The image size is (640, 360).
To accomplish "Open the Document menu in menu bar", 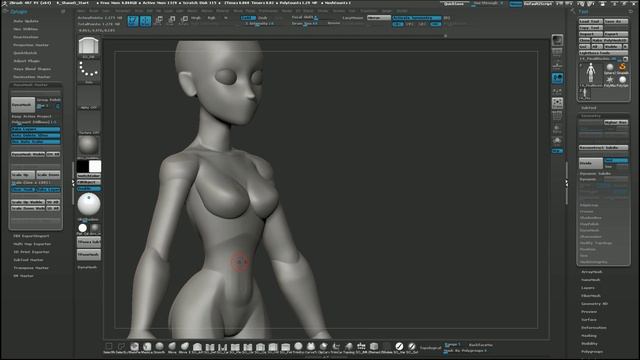I will (x=122, y=11).
